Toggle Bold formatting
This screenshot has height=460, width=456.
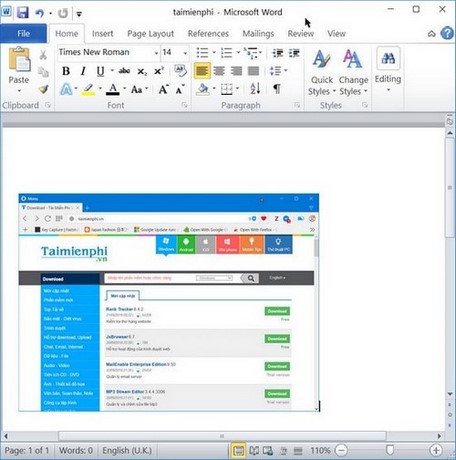tap(66, 71)
